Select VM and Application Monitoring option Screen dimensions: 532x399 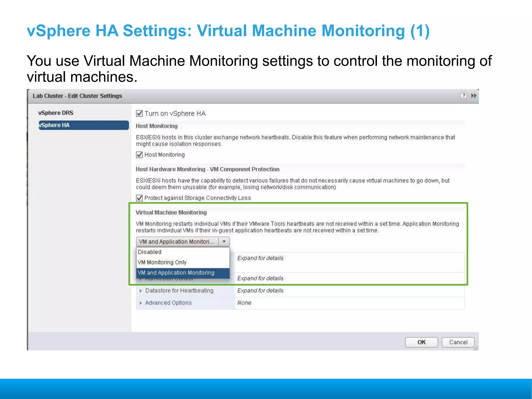pyautogui.click(x=183, y=273)
